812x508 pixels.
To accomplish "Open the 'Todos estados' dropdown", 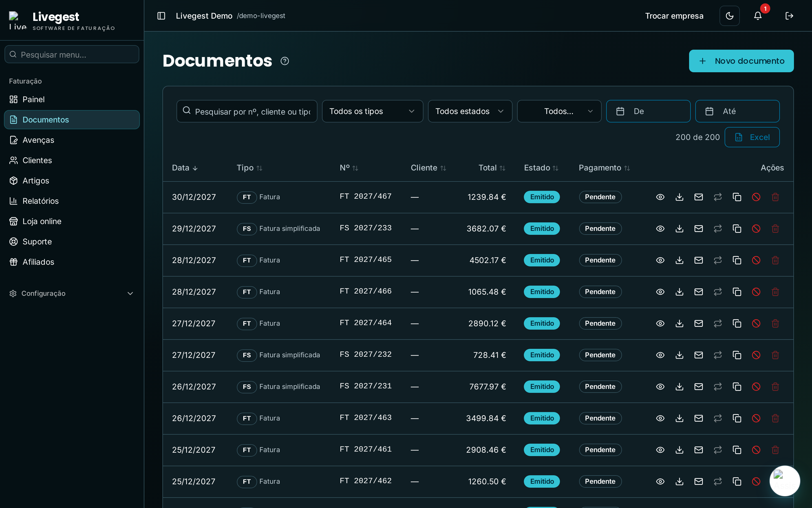I will pos(470,111).
